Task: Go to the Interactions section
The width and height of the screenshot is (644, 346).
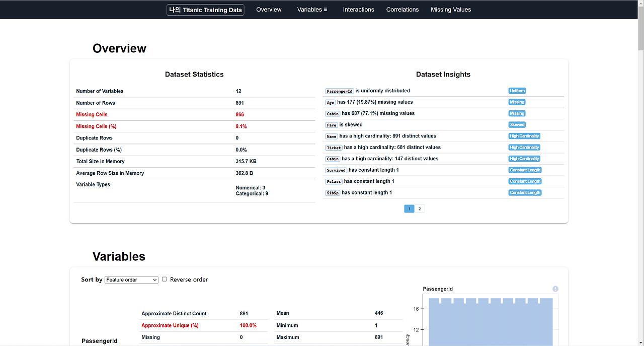Action: (x=359, y=10)
